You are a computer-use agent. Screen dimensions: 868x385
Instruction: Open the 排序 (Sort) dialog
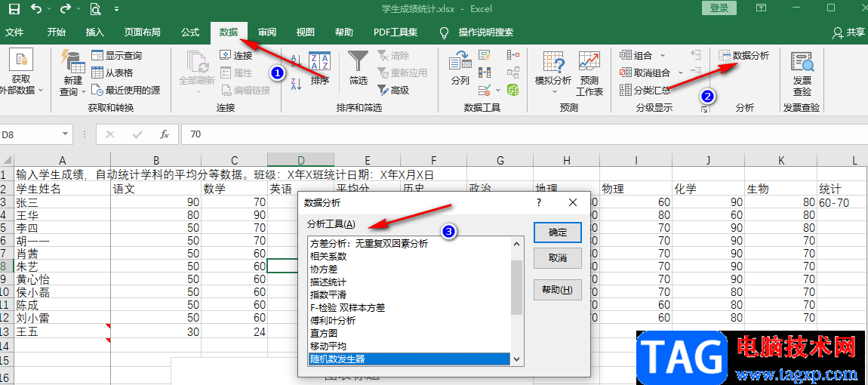pos(319,69)
